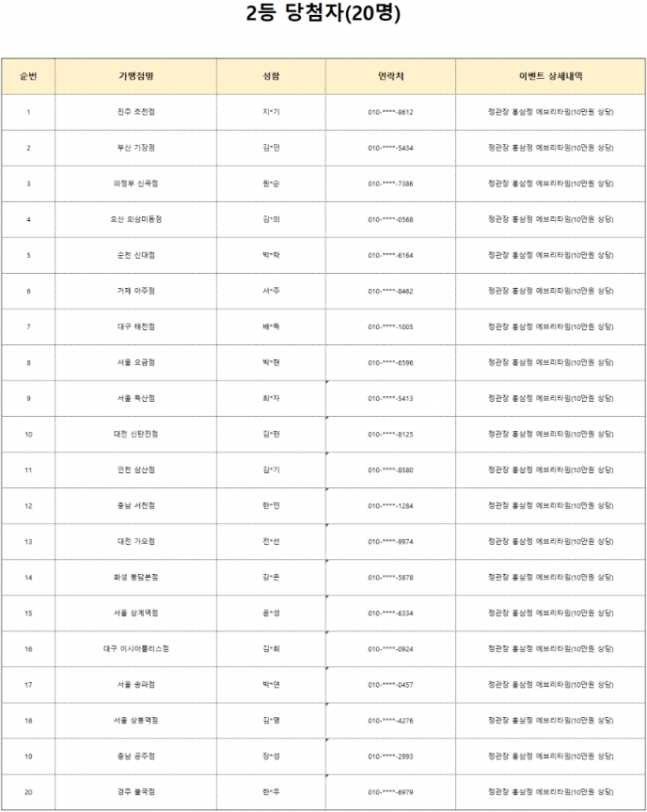Image resolution: width=647 pixels, height=812 pixels.
Task: Click the 가맹점명 column header
Action: coord(135,76)
